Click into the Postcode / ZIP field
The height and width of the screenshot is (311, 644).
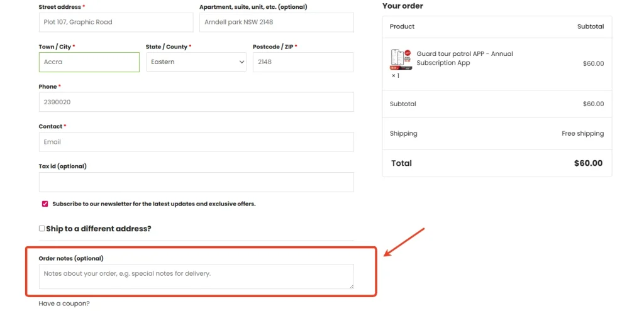click(303, 62)
